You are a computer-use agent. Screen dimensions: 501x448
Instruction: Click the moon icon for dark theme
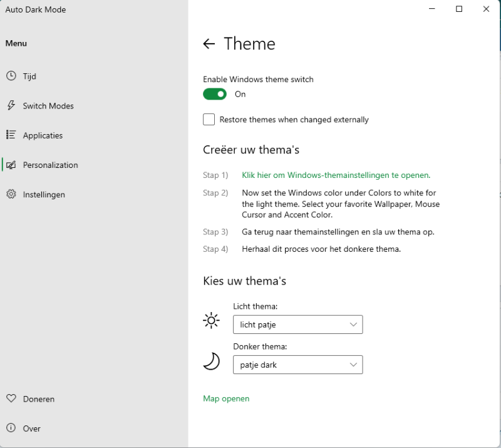coord(212,361)
